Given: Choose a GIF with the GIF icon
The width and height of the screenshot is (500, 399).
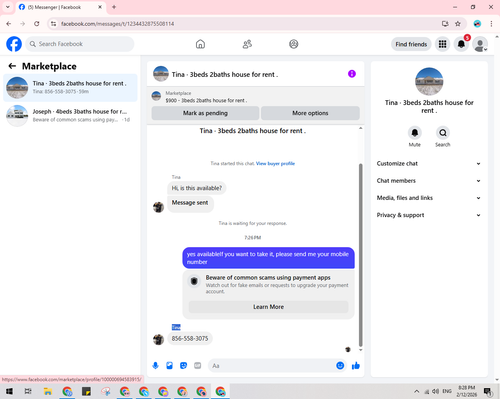Looking at the screenshot, I should click(x=198, y=366).
